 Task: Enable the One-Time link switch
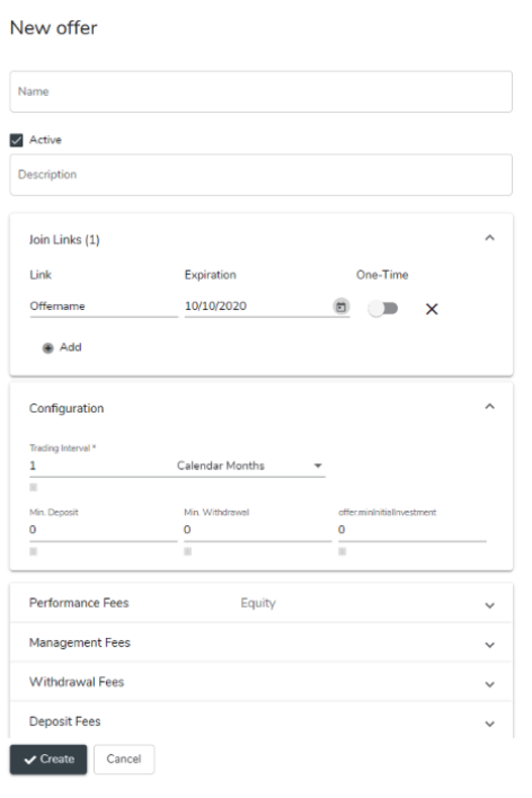coord(383,309)
